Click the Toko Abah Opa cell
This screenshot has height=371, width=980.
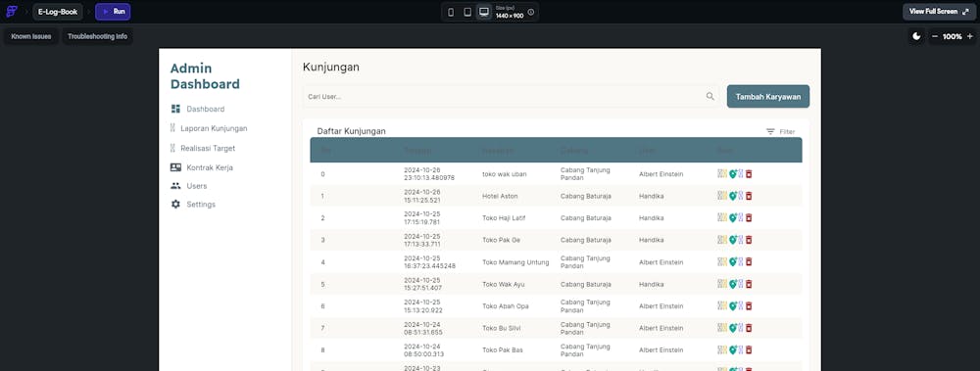pos(506,306)
